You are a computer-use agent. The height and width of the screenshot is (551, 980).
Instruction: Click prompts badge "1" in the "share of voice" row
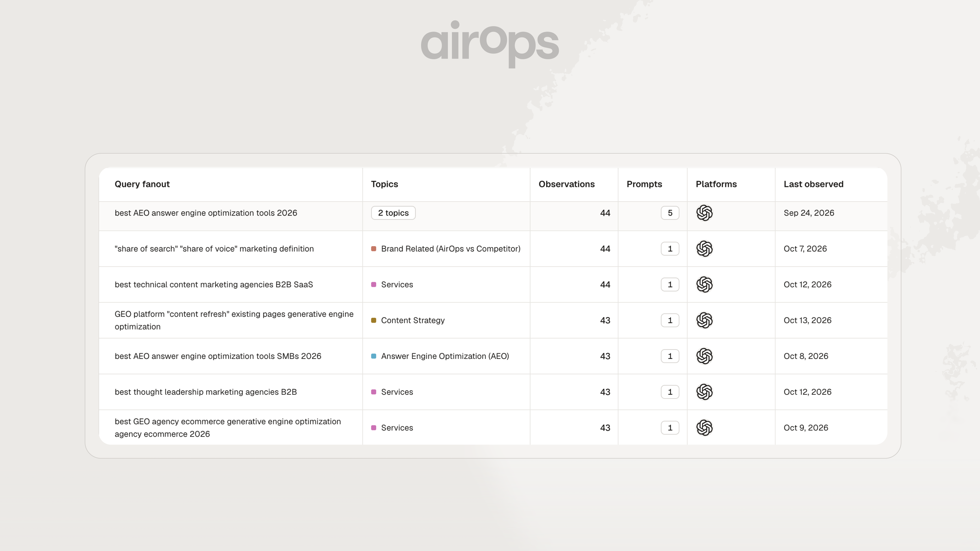(x=670, y=249)
